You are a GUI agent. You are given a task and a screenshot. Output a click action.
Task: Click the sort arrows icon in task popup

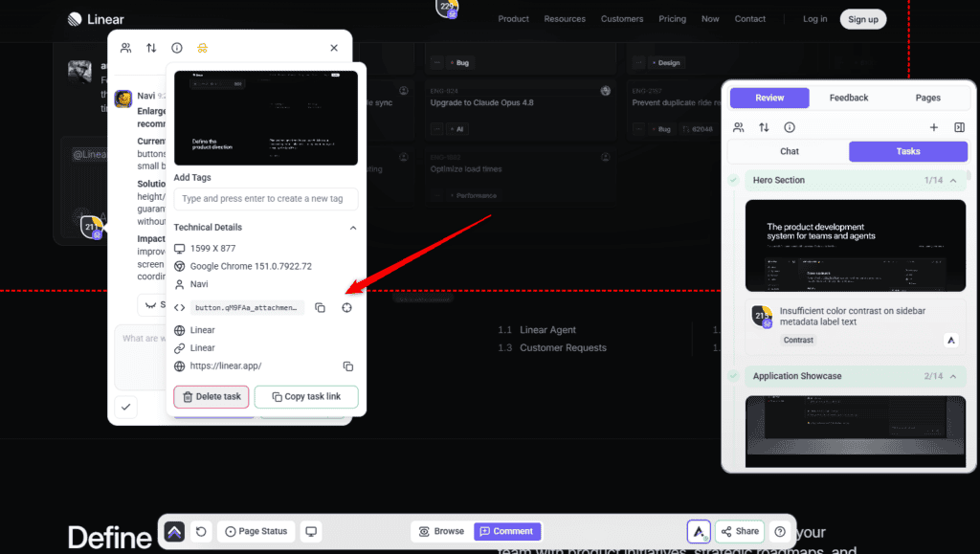151,48
